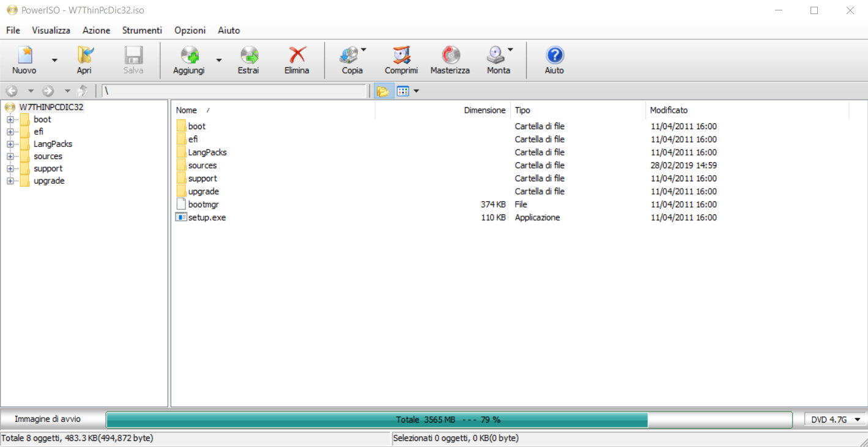This screenshot has height=447, width=868.
Task: Click the view mode grid icon
Action: (402, 91)
